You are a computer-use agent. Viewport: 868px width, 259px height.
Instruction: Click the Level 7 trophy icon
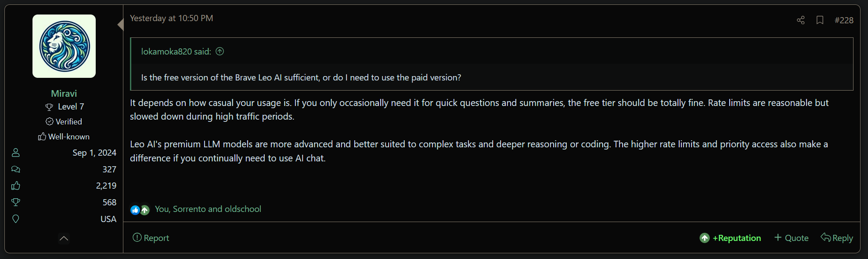[x=49, y=107]
